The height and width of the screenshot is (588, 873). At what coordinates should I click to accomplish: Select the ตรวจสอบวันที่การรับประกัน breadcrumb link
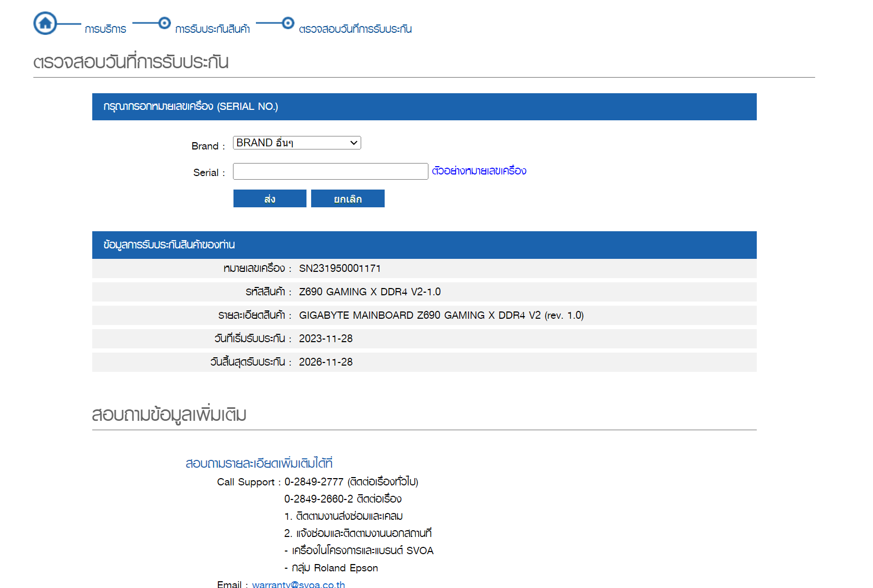(x=355, y=29)
